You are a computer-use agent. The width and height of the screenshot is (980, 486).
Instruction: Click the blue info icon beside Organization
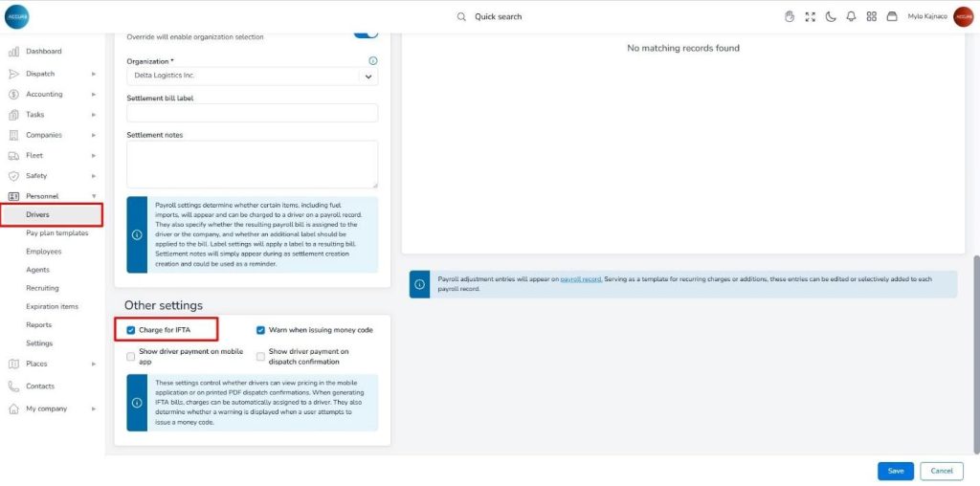click(x=372, y=60)
